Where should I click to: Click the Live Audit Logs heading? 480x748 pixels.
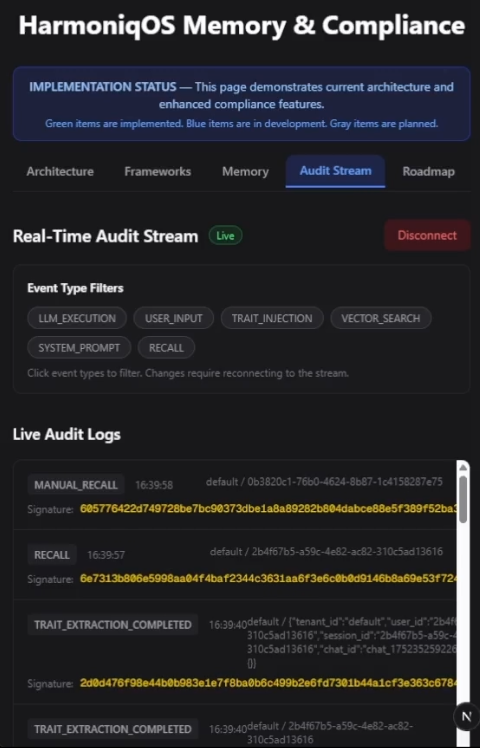(x=67, y=434)
